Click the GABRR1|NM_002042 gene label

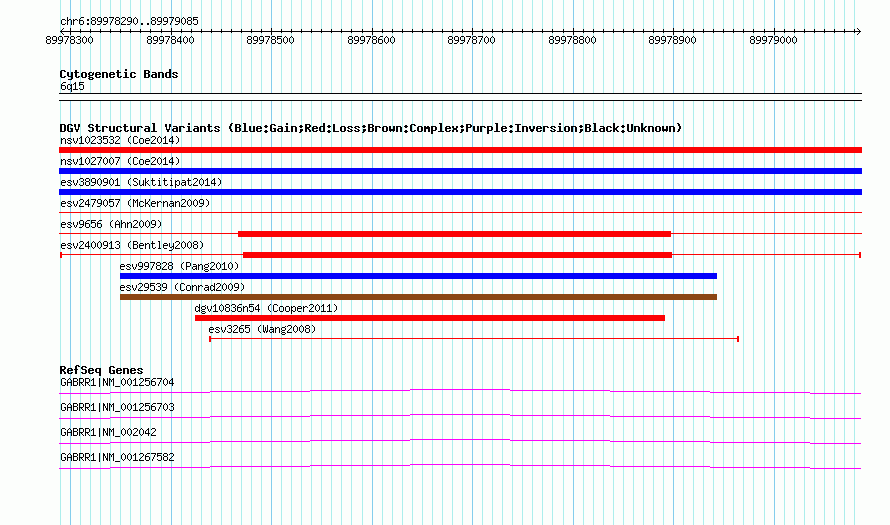coord(108,432)
